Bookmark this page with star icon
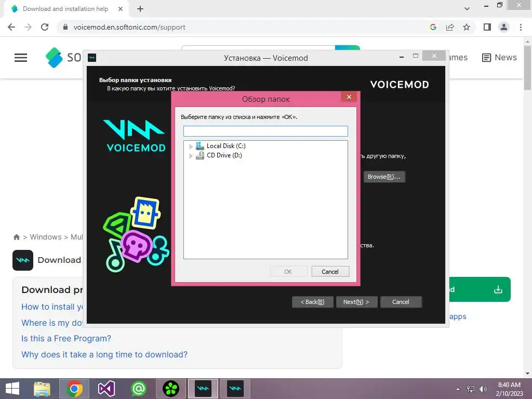Image resolution: width=532 pixels, height=399 pixels. 467,27
